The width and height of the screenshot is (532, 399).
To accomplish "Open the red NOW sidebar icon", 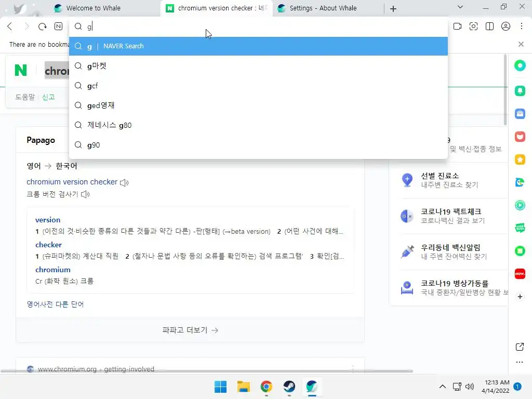I will (520, 274).
